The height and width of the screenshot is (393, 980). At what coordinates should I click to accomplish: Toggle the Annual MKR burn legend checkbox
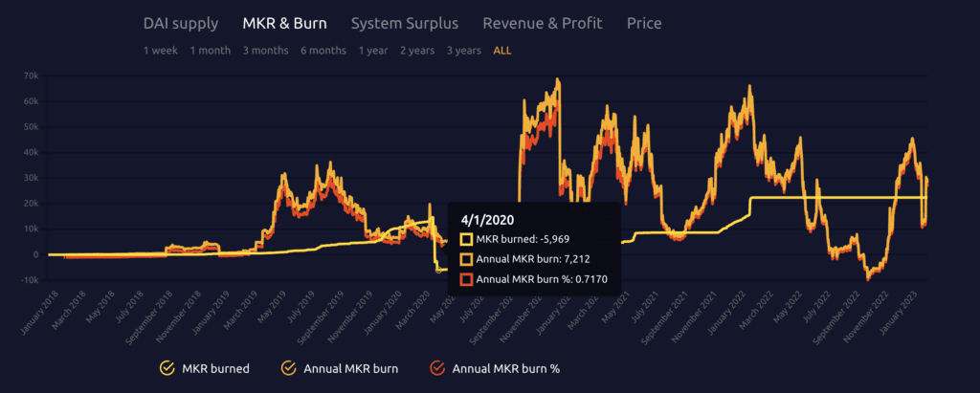(289, 369)
